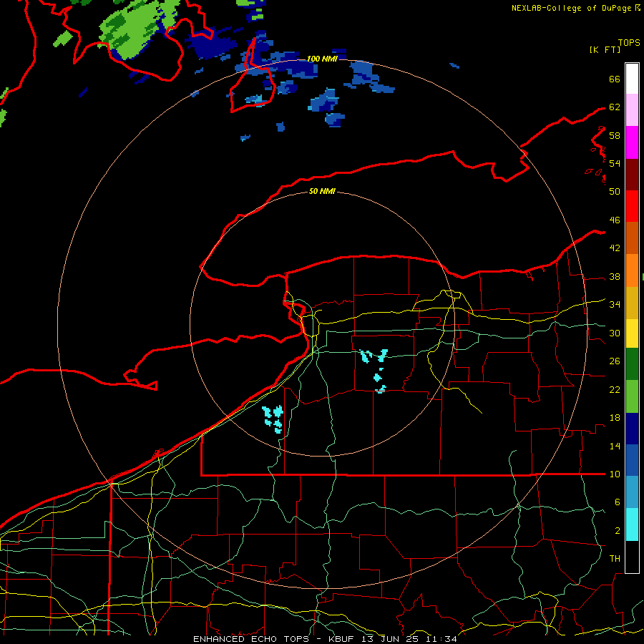Click the 66 value on the legend
644x644 pixels.
[615, 79]
